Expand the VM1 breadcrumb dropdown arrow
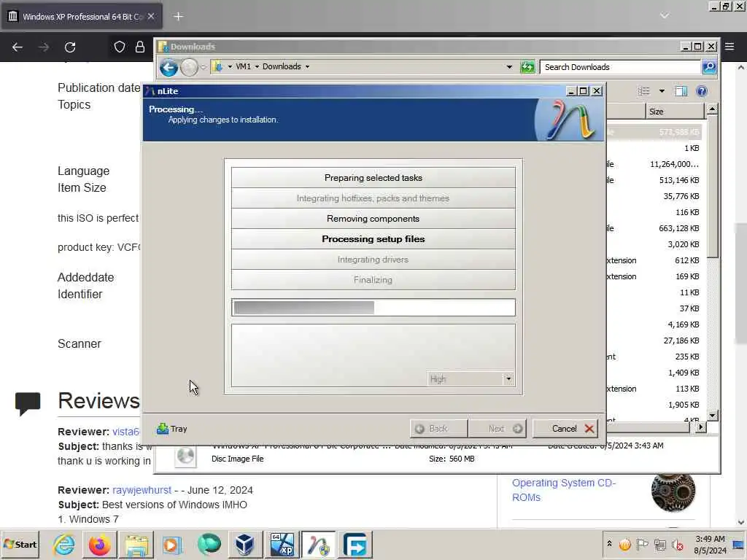The height and width of the screenshot is (560, 747). click(257, 66)
